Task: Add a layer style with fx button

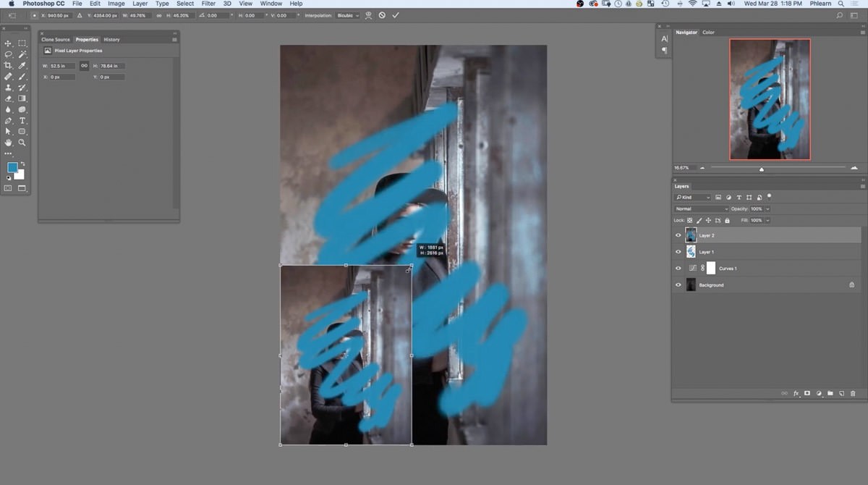Action: tap(796, 393)
